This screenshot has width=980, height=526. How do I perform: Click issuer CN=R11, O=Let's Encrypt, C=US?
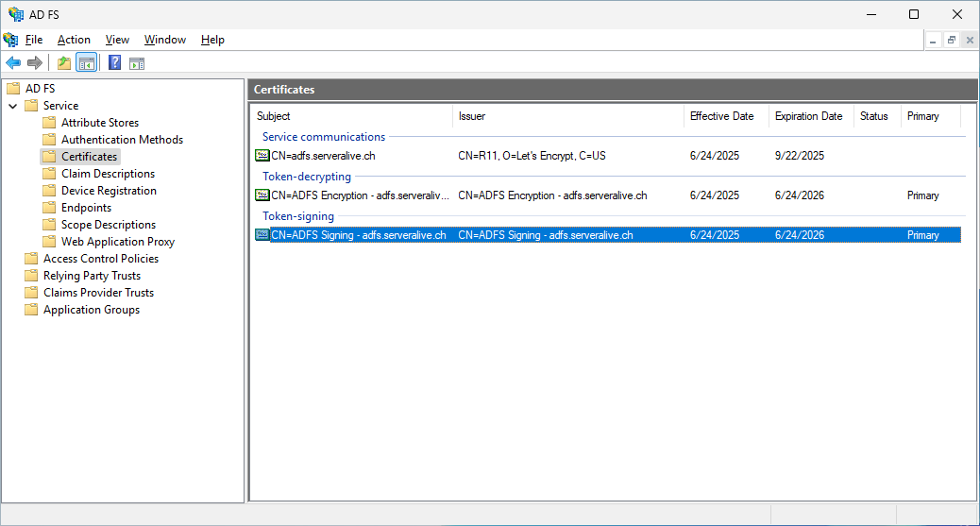[532, 156]
